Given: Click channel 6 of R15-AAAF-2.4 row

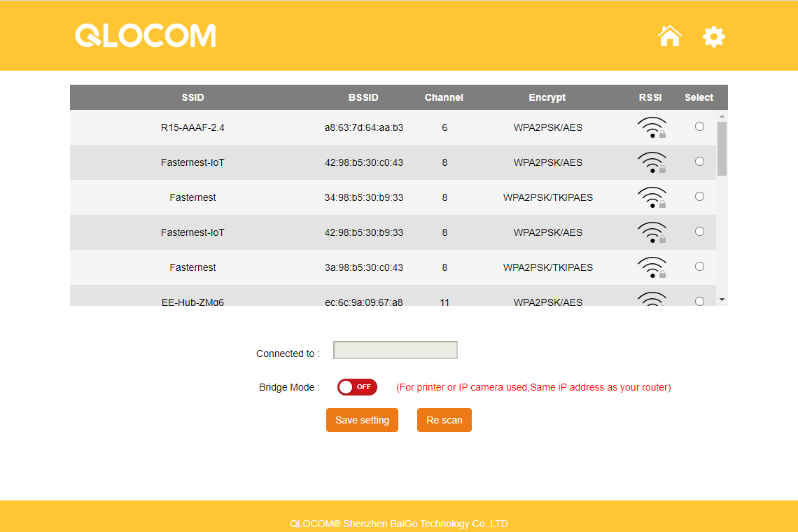Looking at the screenshot, I should pos(444,127).
